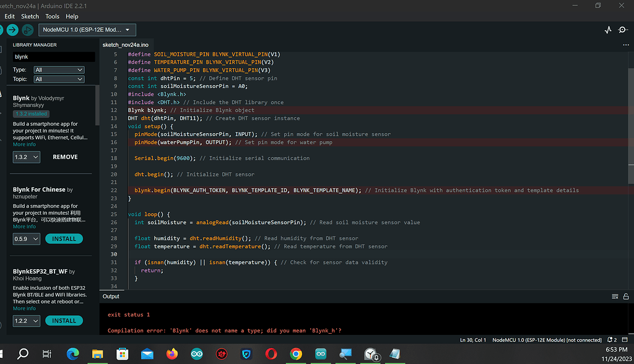Open More info link for BlynkESP32_BT_WF
634x364 pixels.
24,308
